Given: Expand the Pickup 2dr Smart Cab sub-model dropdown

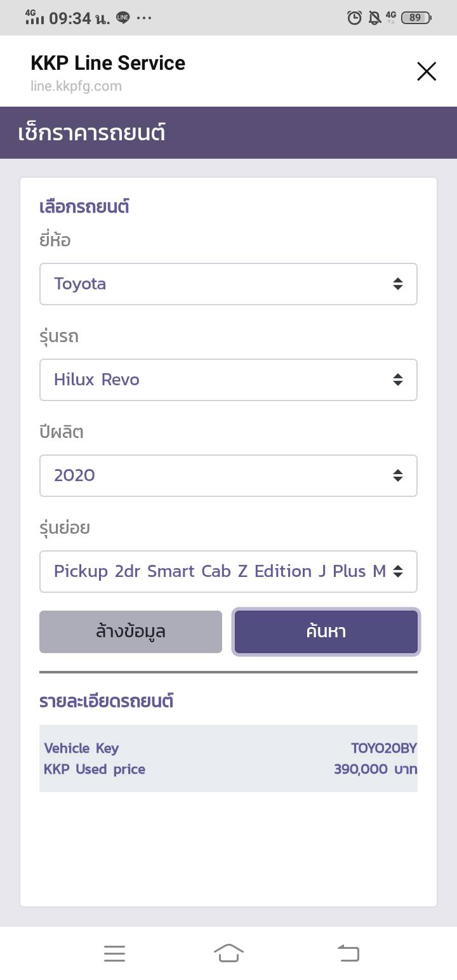Looking at the screenshot, I should click(228, 571).
